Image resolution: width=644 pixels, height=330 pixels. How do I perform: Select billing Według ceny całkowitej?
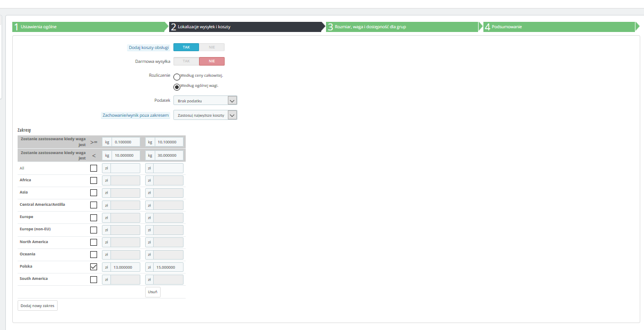[177, 76]
